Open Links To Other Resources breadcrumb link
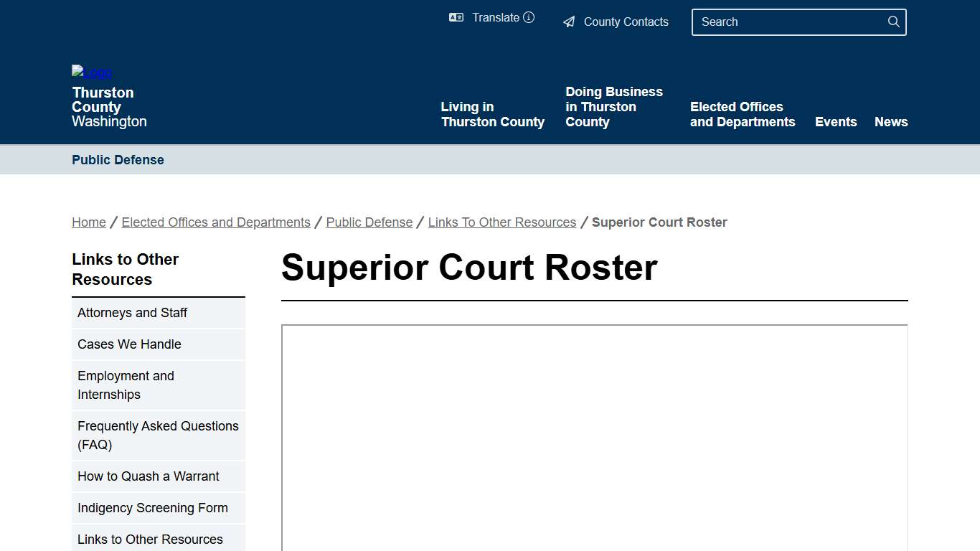The height and width of the screenshot is (551, 980). (x=502, y=222)
